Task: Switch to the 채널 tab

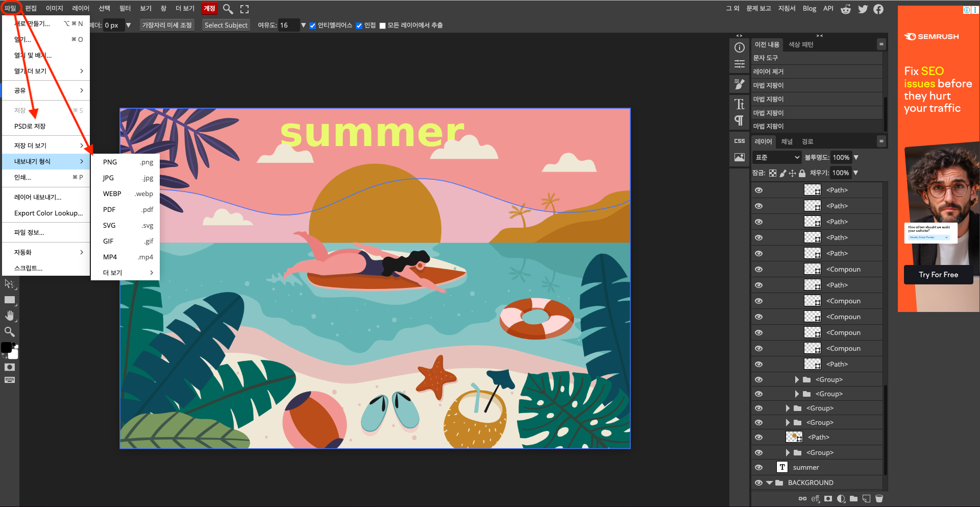Action: (x=787, y=141)
